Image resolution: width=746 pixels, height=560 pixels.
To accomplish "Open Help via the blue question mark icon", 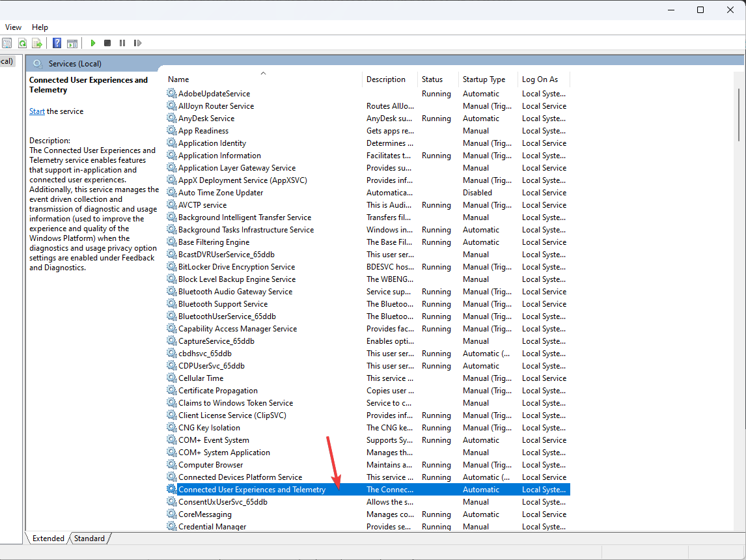I will (57, 43).
